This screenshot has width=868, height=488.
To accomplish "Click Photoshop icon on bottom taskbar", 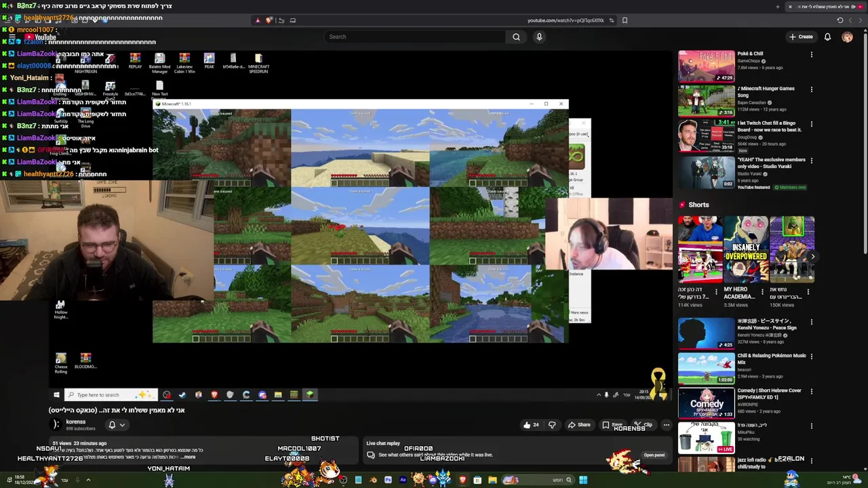I will (388, 481).
